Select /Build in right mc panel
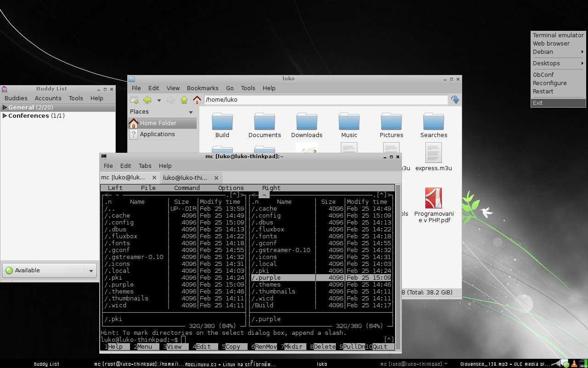Image resolution: width=588 pixels, height=368 pixels. point(321,305)
